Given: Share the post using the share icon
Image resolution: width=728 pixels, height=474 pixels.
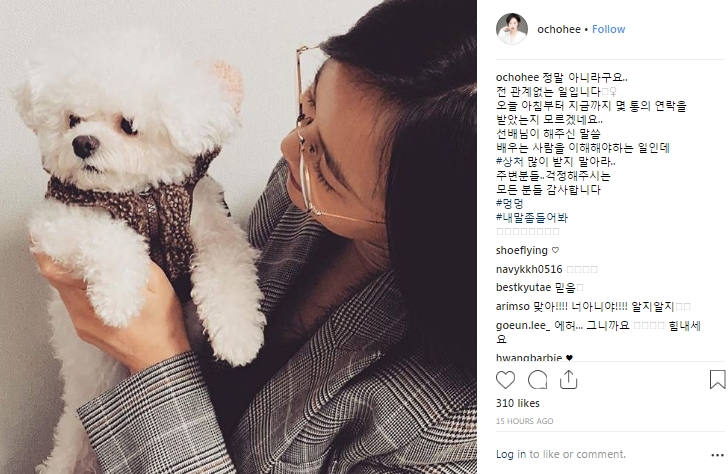Looking at the screenshot, I should pos(568,379).
